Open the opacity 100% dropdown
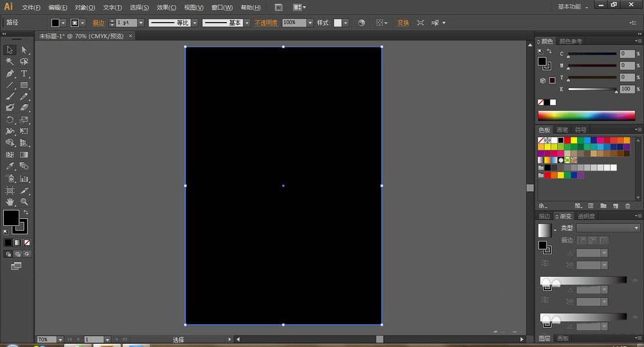This screenshot has width=644, height=347. (310, 23)
